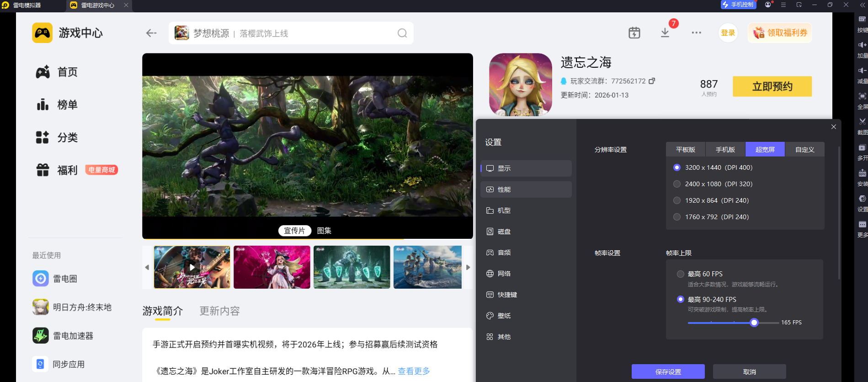The image size is (868, 382).
Task: Collapse the right toolbar with double-chevron
Action: [862, 5]
